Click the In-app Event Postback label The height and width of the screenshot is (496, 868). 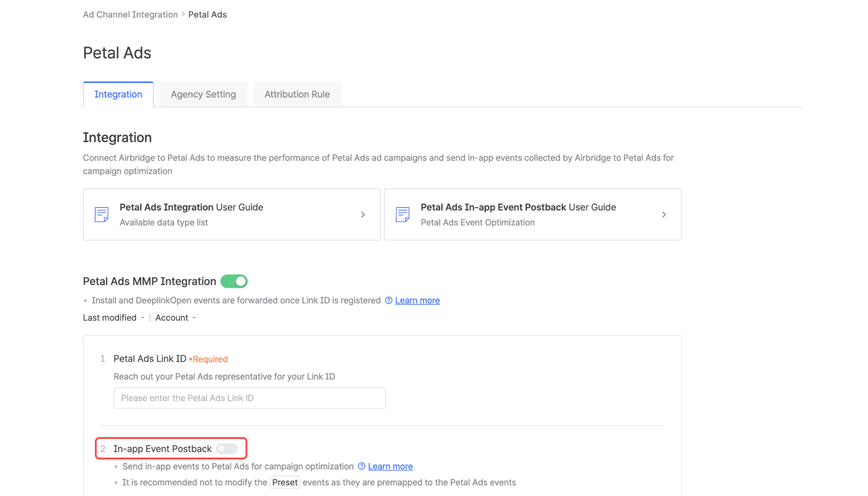(162, 449)
